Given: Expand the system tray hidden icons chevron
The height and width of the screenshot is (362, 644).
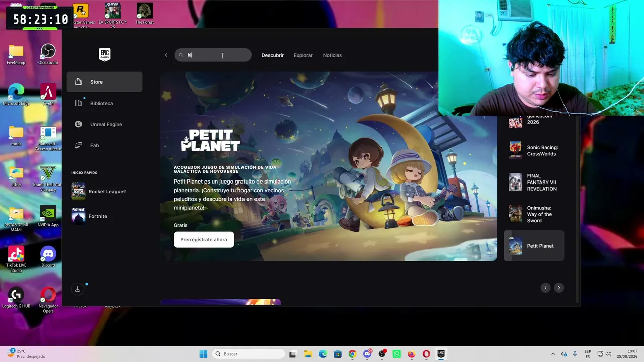Looking at the screenshot, I should (553, 354).
